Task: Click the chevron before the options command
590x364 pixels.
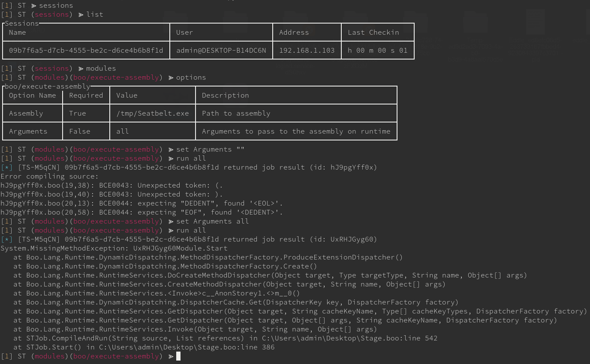Action: tap(170, 77)
